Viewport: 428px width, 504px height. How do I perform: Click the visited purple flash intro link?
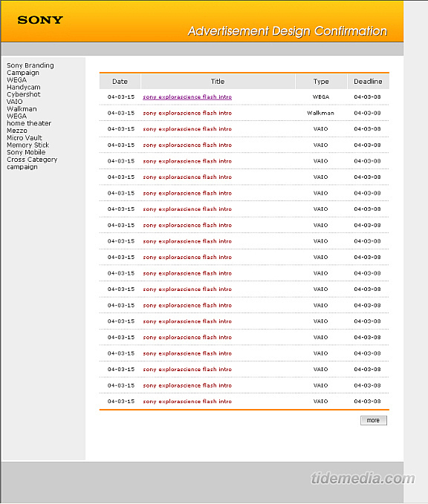(x=187, y=96)
